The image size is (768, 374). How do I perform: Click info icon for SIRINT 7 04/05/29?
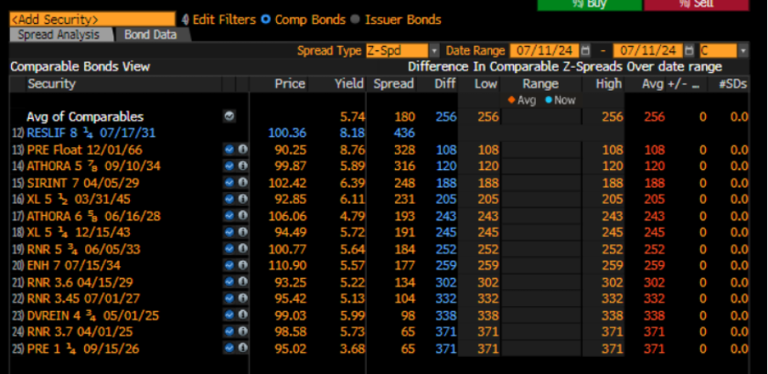[242, 183]
